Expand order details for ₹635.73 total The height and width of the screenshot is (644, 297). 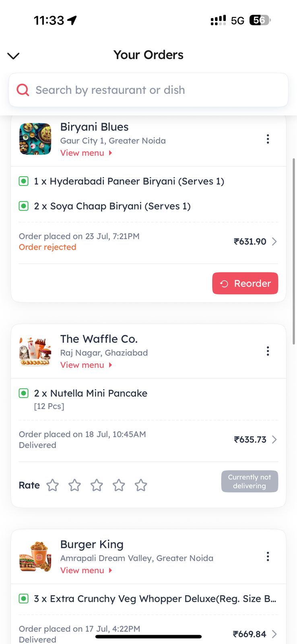coord(274,440)
